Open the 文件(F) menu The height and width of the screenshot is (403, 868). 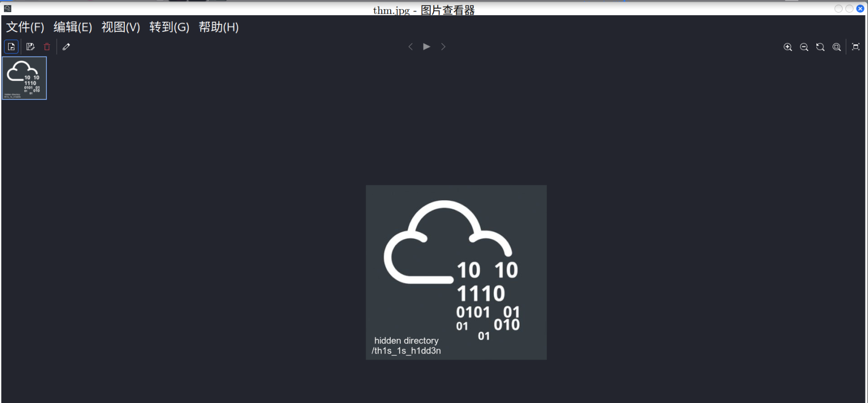coord(25,27)
